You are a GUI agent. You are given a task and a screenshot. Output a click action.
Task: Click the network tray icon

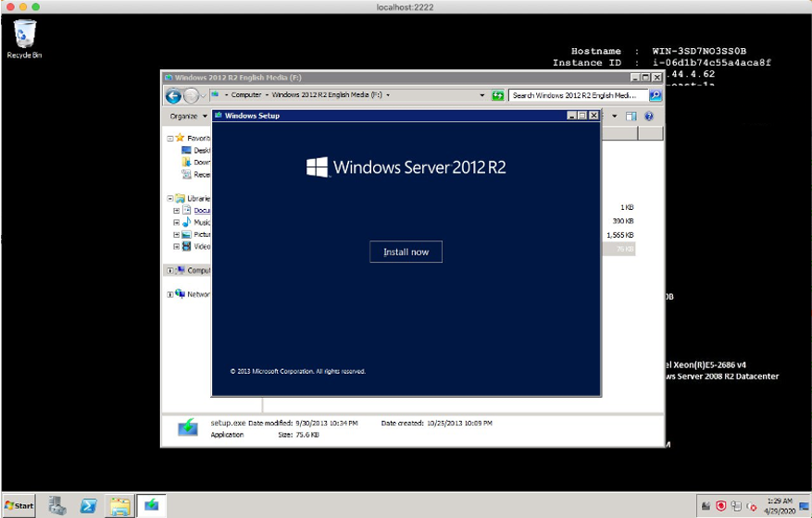pyautogui.click(x=736, y=506)
